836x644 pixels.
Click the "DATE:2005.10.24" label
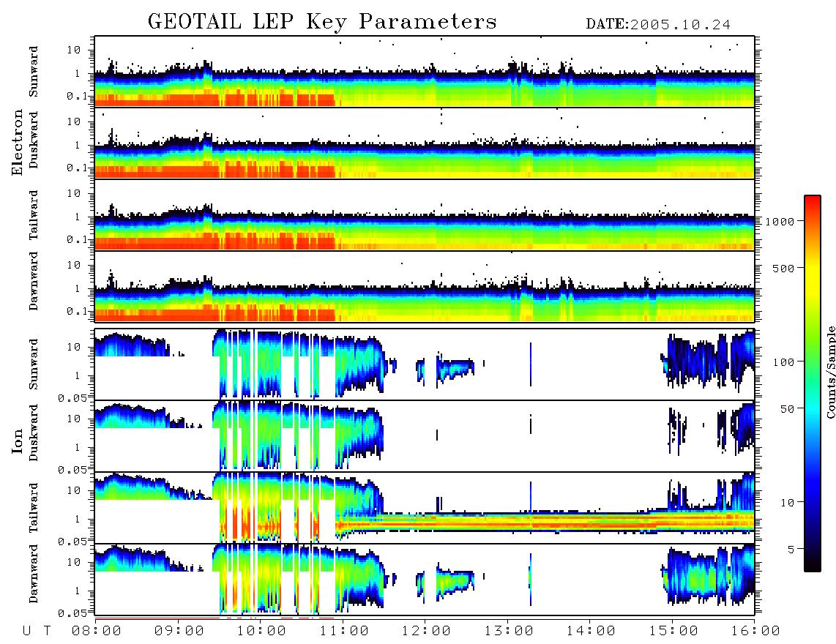[658, 24]
